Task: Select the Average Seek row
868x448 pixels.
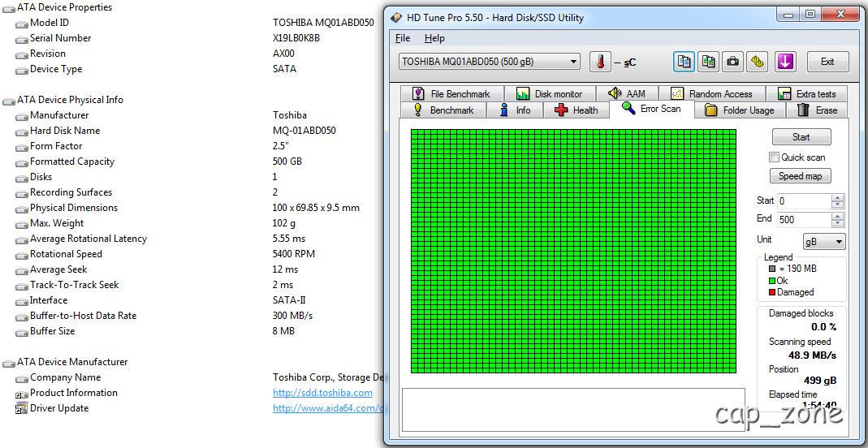Action: [x=192, y=269]
